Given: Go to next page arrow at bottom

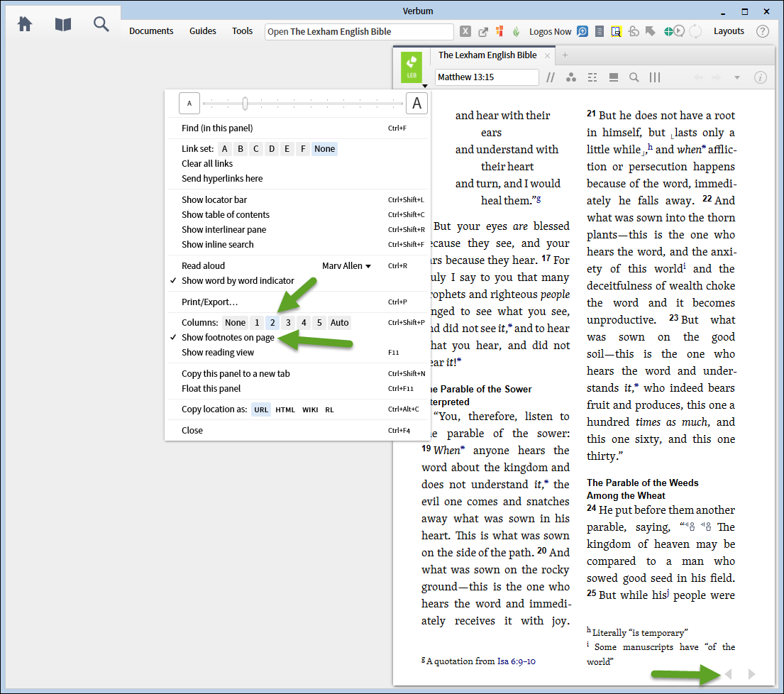Looking at the screenshot, I should (751, 674).
